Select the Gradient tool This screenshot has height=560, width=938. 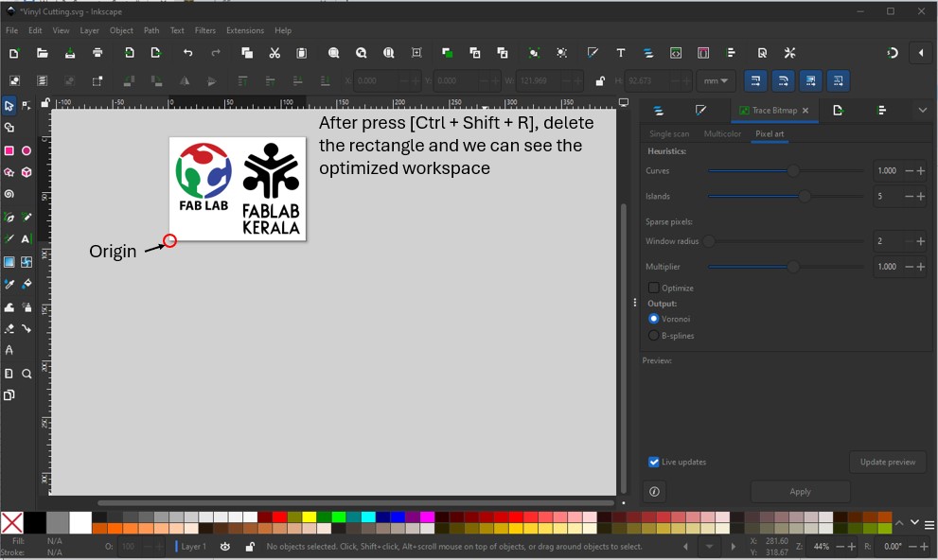[x=9, y=262]
